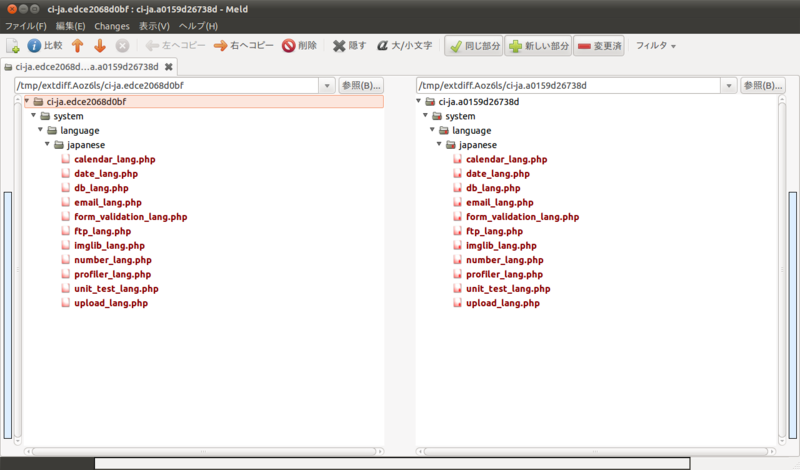800x470 pixels.
Task: Collapse language folder in left pane
Action: (x=40, y=130)
